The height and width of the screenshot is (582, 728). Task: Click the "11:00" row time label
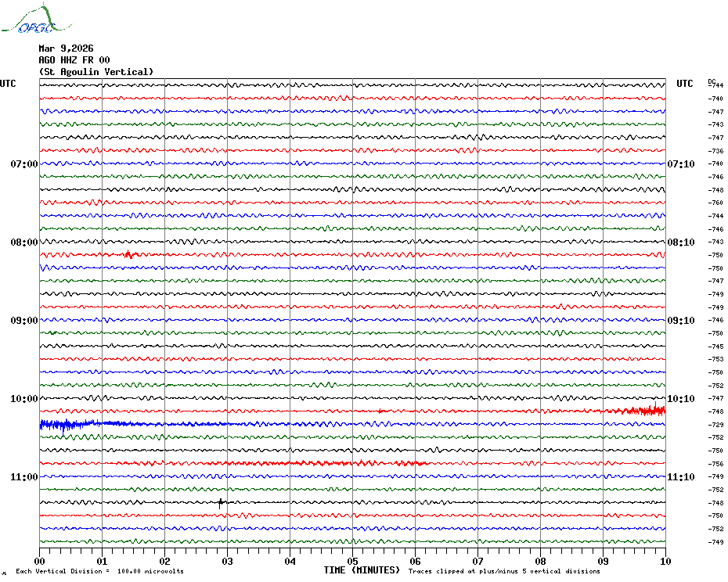(x=24, y=477)
